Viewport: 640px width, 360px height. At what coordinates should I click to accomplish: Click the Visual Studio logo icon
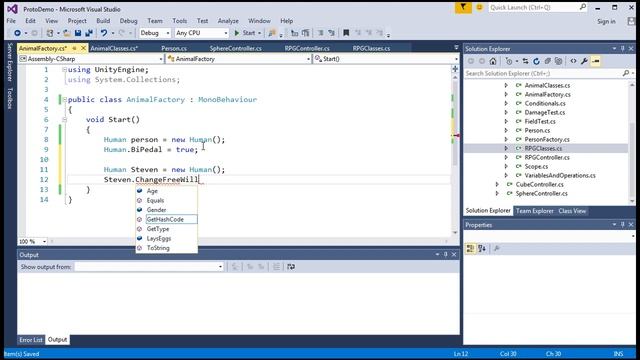(x=12, y=9)
